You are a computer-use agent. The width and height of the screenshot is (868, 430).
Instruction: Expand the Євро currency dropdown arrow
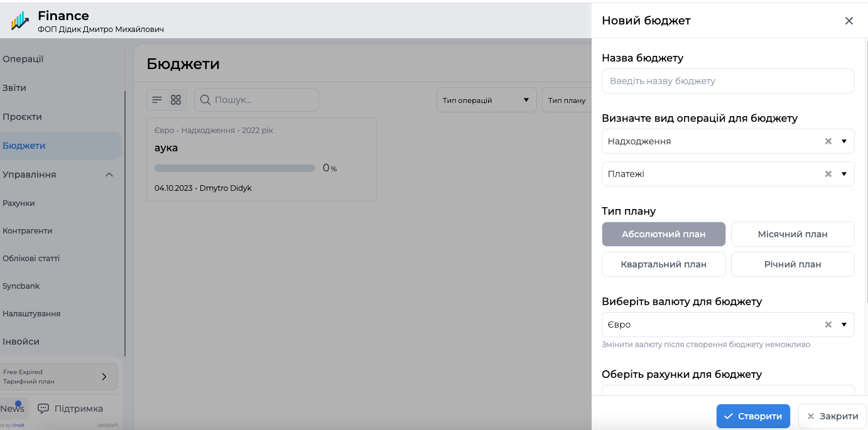[844, 325]
